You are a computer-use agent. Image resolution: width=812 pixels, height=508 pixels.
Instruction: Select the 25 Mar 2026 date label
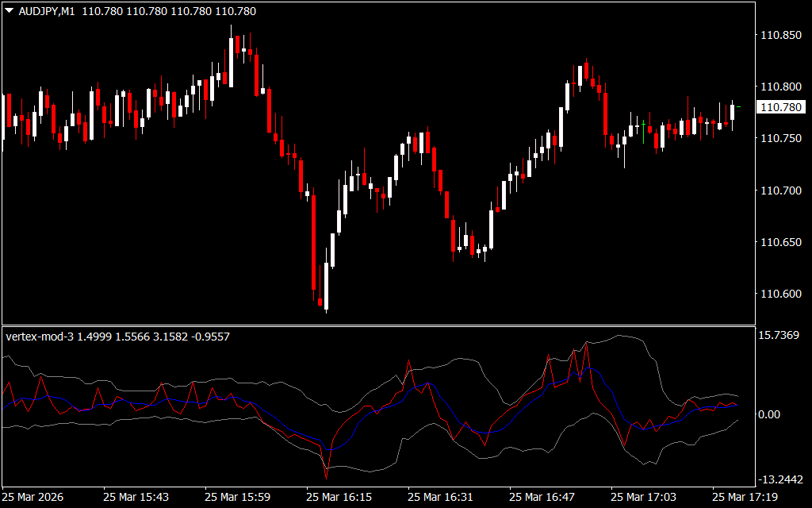pos(34,497)
